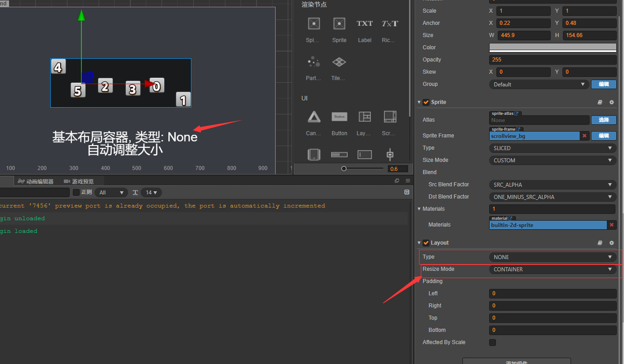Open the console font size 14 dropdown

151,193
